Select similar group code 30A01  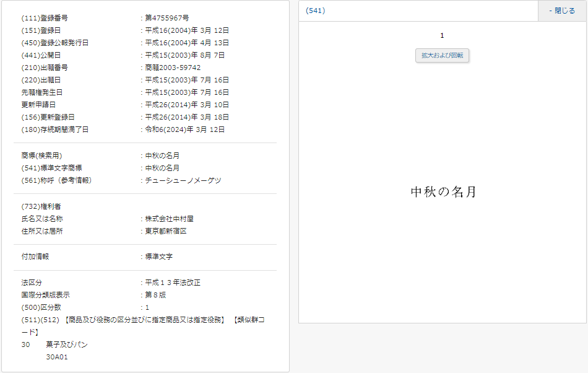(x=57, y=357)
